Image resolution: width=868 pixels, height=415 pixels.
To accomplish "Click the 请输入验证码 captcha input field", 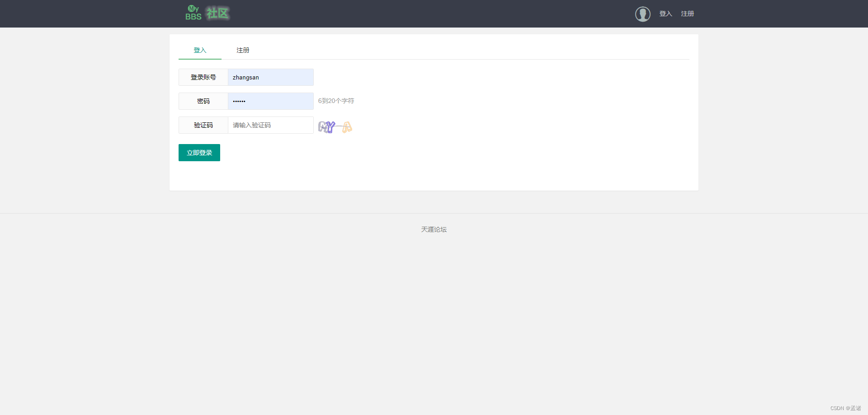I will click(270, 125).
